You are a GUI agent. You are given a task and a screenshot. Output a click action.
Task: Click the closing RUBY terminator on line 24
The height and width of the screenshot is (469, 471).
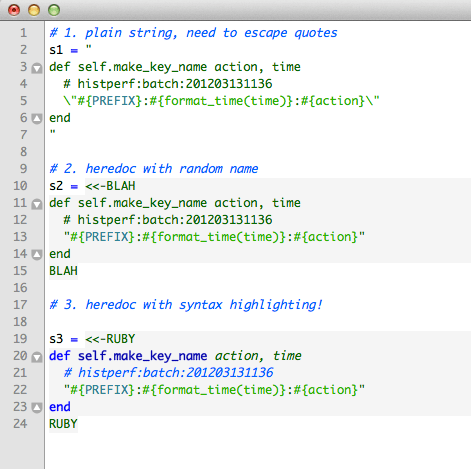pos(63,424)
